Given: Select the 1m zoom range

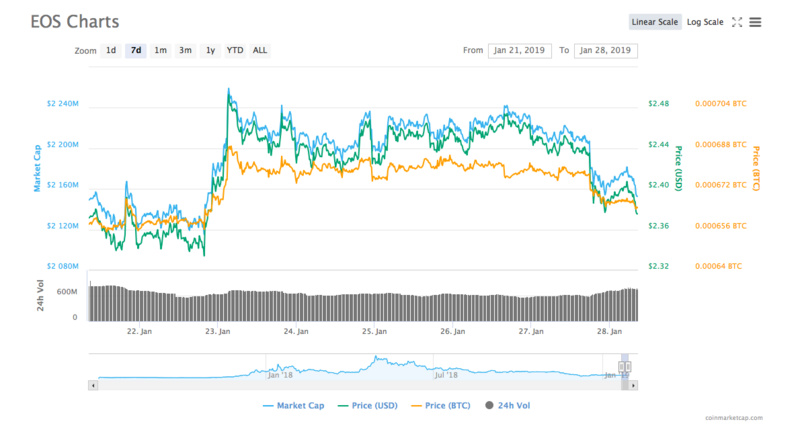Looking at the screenshot, I should 160,50.
